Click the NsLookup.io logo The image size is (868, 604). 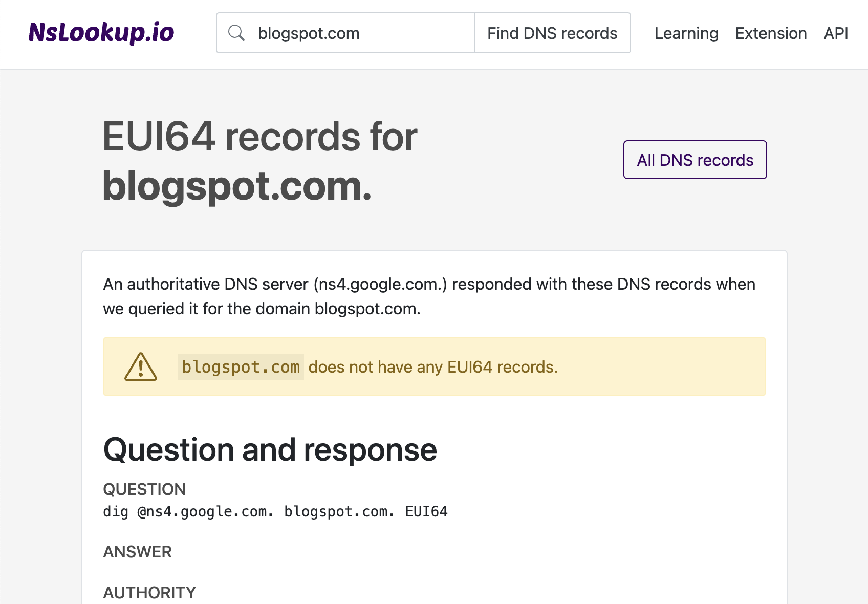[101, 32]
